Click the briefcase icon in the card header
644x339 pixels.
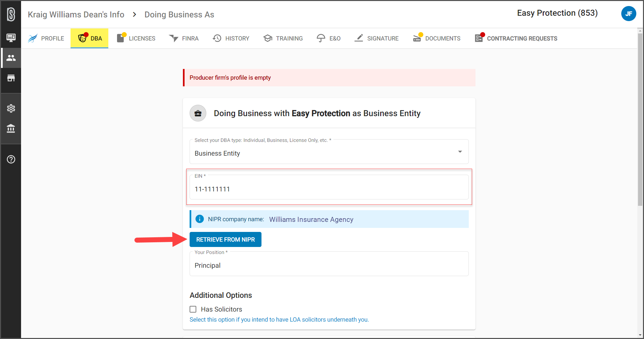(198, 113)
